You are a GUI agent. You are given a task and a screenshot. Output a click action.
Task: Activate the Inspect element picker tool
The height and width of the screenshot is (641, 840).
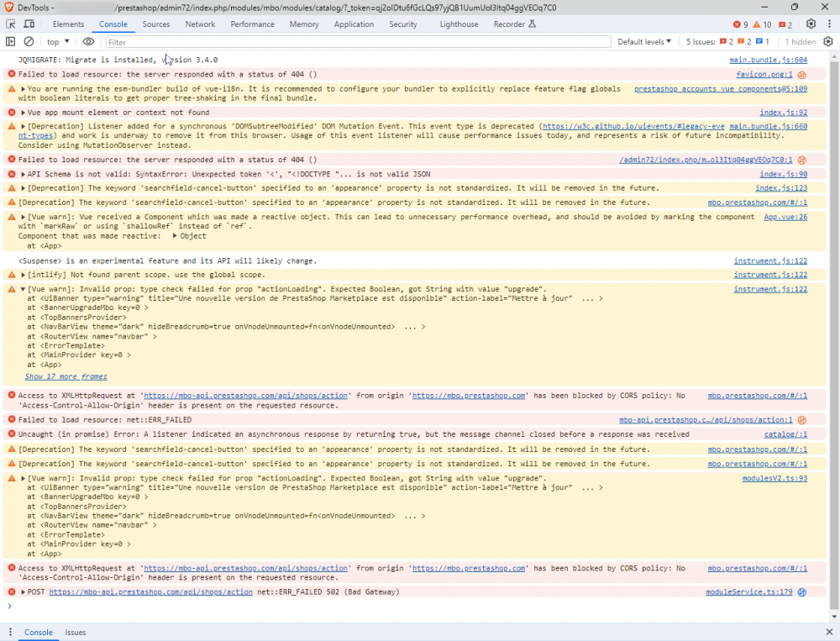(12, 24)
